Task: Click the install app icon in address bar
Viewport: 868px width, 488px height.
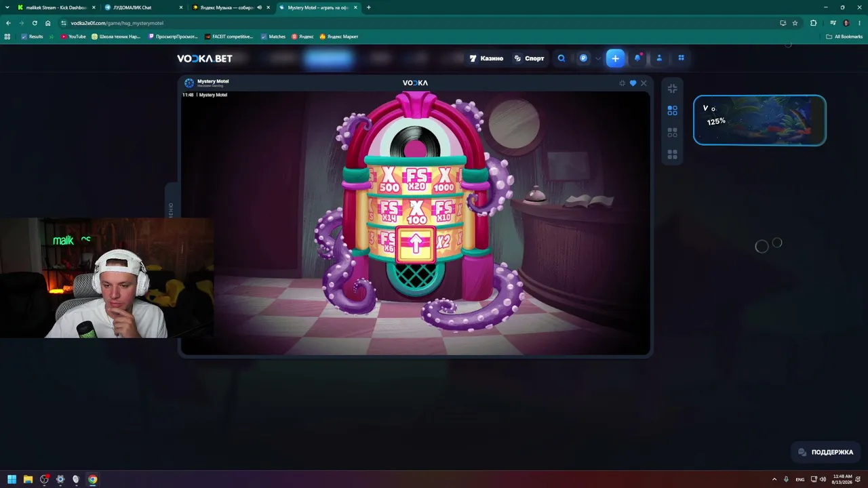Action: click(x=783, y=23)
